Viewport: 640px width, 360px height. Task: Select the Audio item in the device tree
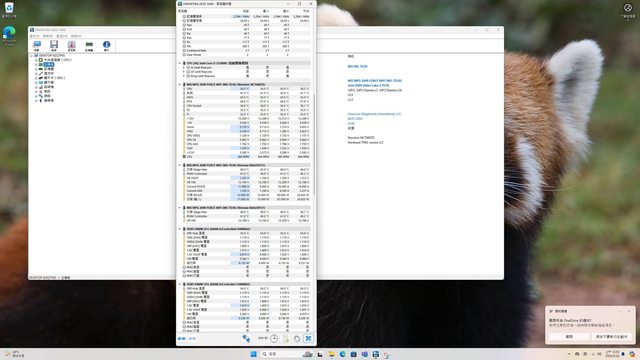[x=47, y=91]
